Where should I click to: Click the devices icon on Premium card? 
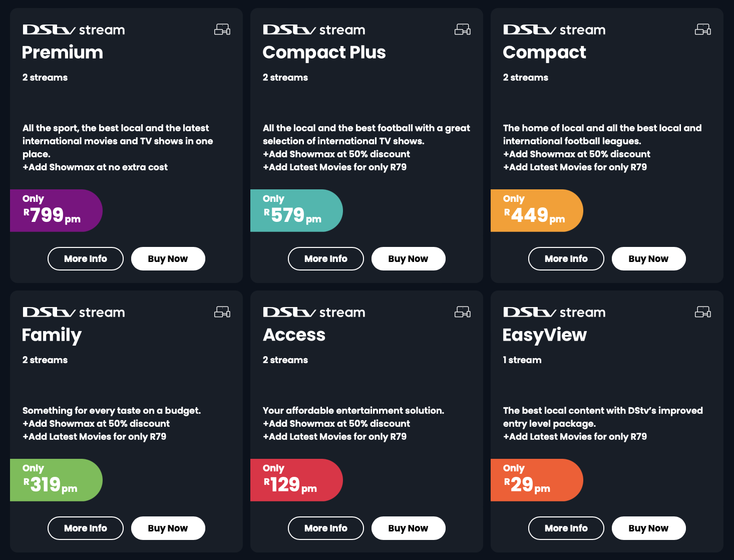point(222,30)
